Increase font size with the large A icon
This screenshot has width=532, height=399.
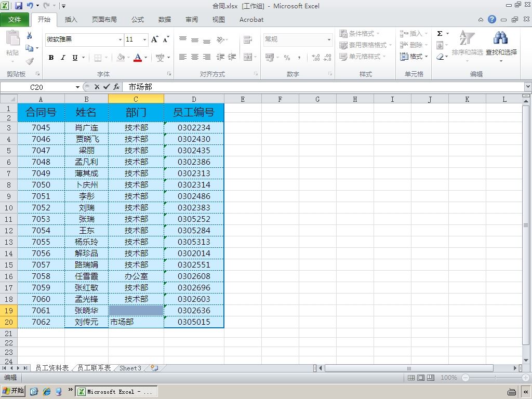[x=154, y=39]
